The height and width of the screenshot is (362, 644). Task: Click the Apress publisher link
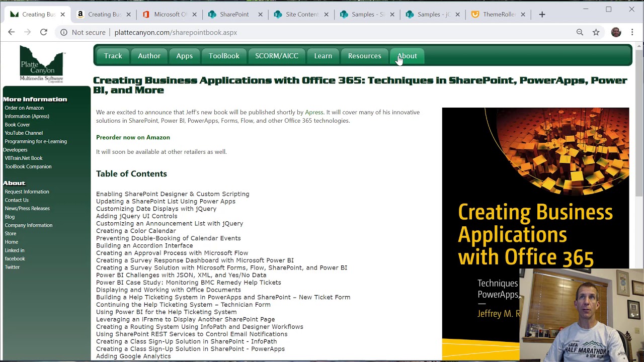(314, 112)
